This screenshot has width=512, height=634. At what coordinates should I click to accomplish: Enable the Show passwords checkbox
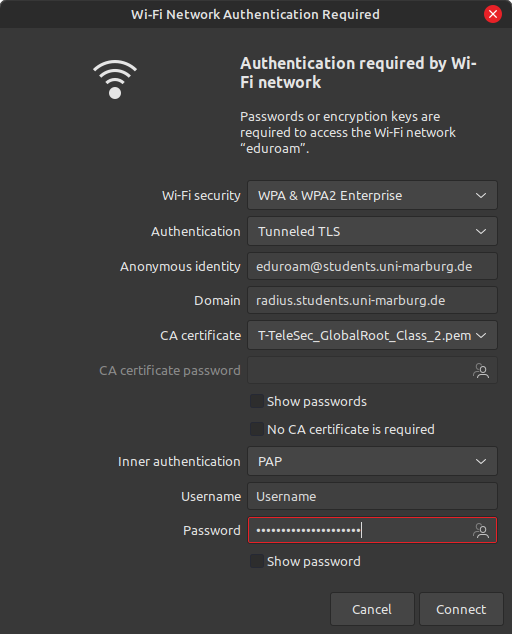pos(257,401)
